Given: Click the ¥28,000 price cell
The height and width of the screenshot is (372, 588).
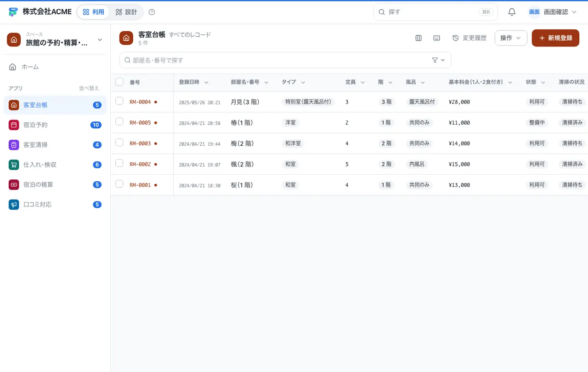Looking at the screenshot, I should (x=459, y=102).
